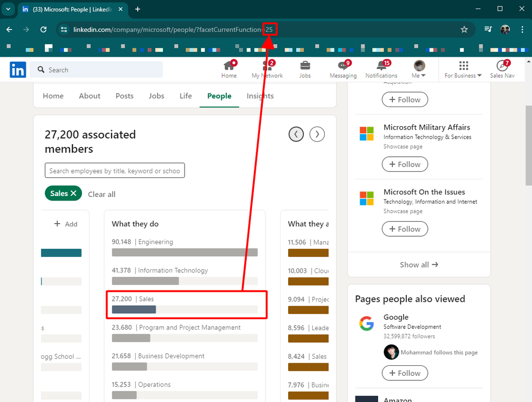Switch to the Insights tab
Viewport: 532px width, 402px height.
[260, 96]
